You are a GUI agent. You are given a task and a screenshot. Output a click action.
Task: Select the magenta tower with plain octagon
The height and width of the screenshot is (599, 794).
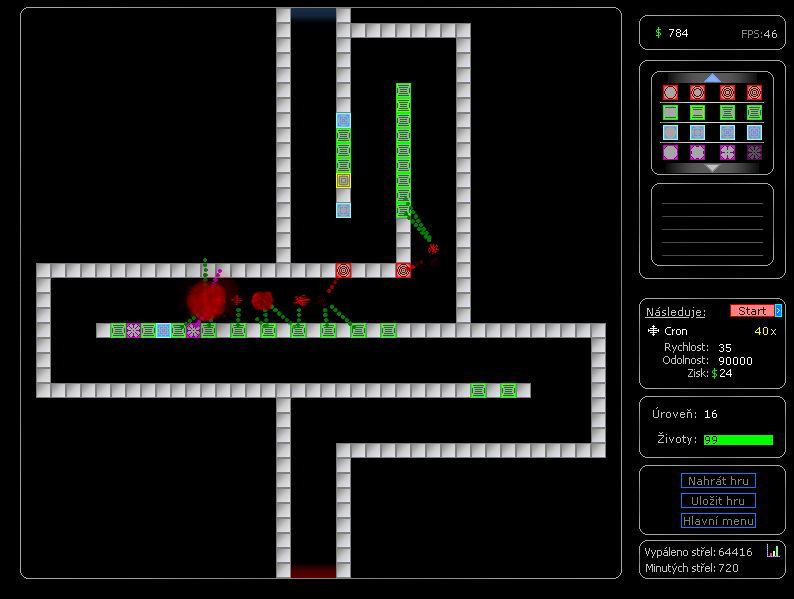pyautogui.click(x=670, y=152)
